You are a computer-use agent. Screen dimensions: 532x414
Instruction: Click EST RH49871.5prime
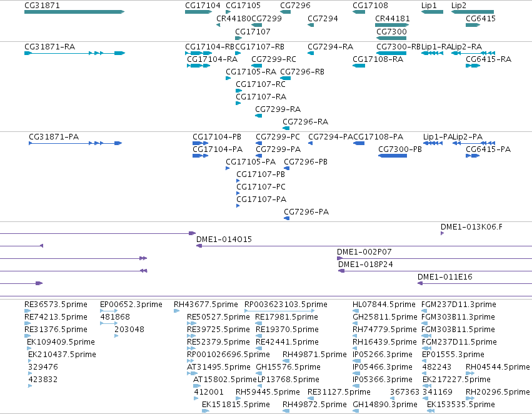coord(286,361)
